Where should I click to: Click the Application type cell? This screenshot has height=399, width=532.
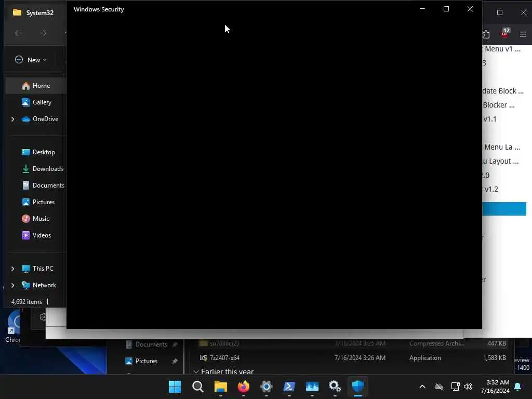point(425,358)
